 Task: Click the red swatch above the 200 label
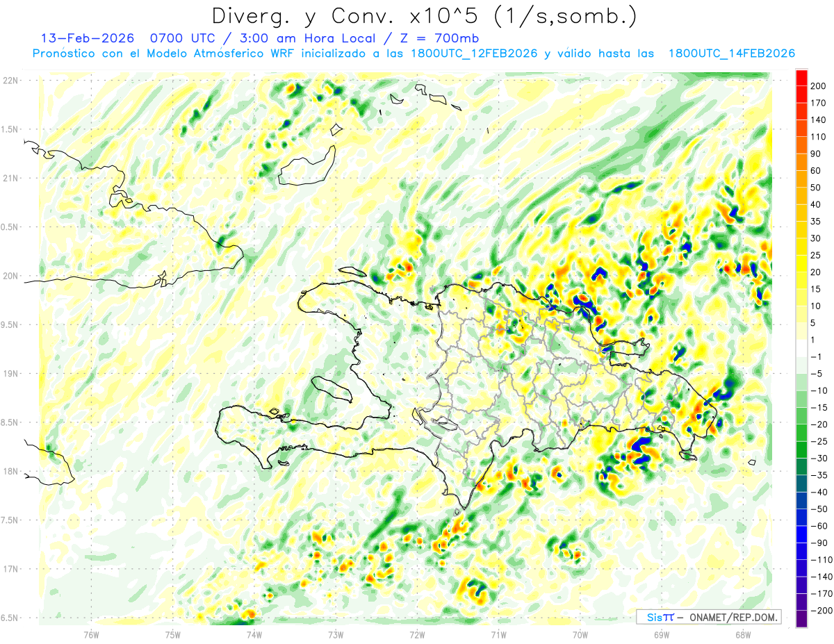tap(801, 78)
